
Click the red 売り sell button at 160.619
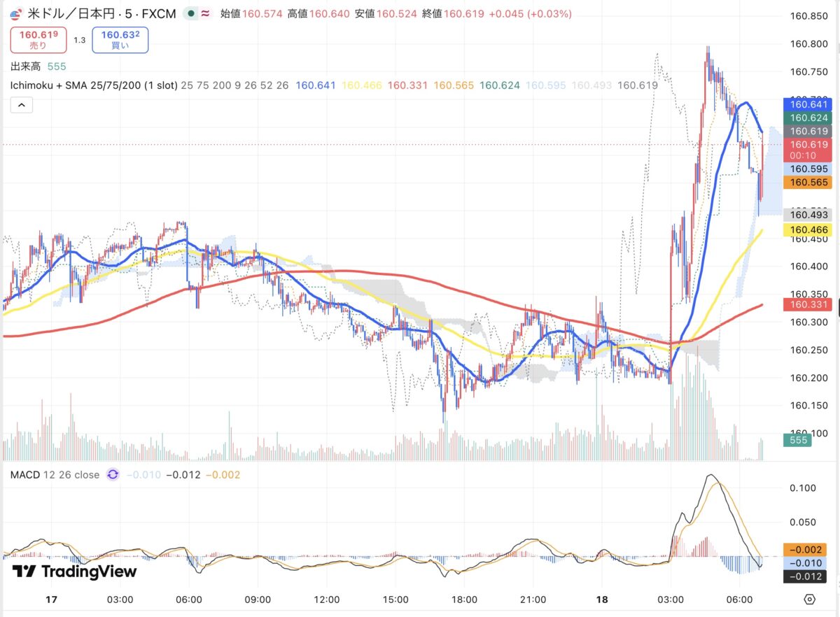(38, 39)
